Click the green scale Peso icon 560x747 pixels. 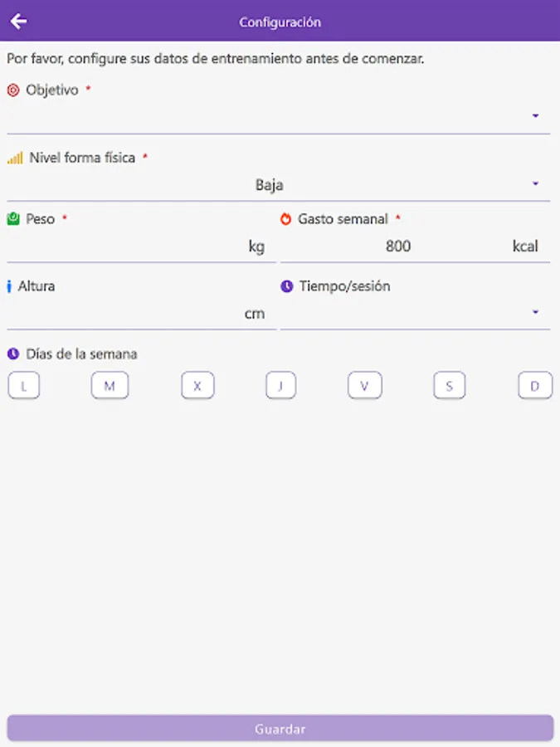13,219
